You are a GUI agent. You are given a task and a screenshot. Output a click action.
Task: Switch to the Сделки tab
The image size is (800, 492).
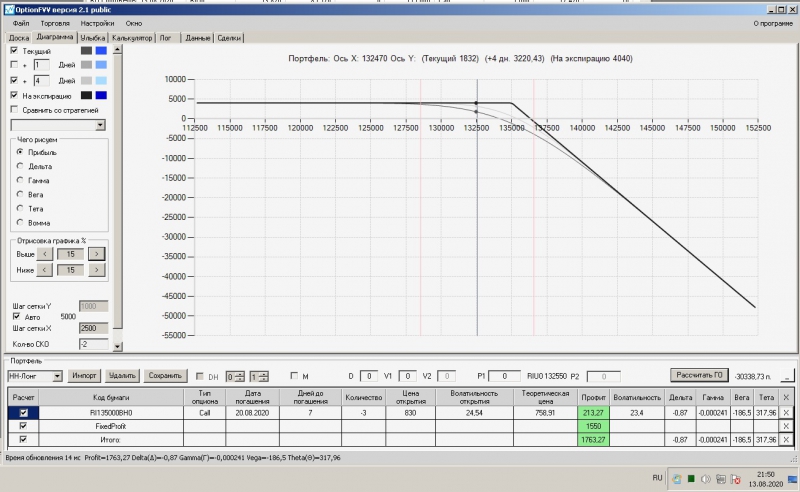229,38
